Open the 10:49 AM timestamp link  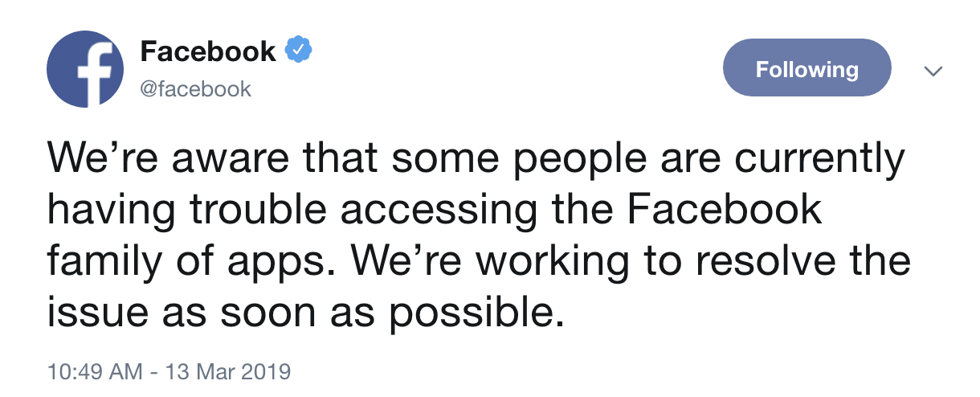(94, 374)
